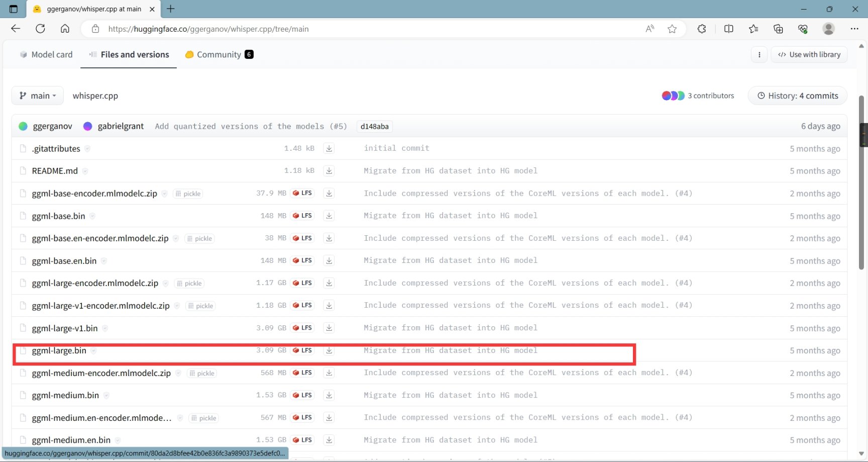The height and width of the screenshot is (462, 868).
Task: Download the ggml-large.bin file
Action: 329,350
